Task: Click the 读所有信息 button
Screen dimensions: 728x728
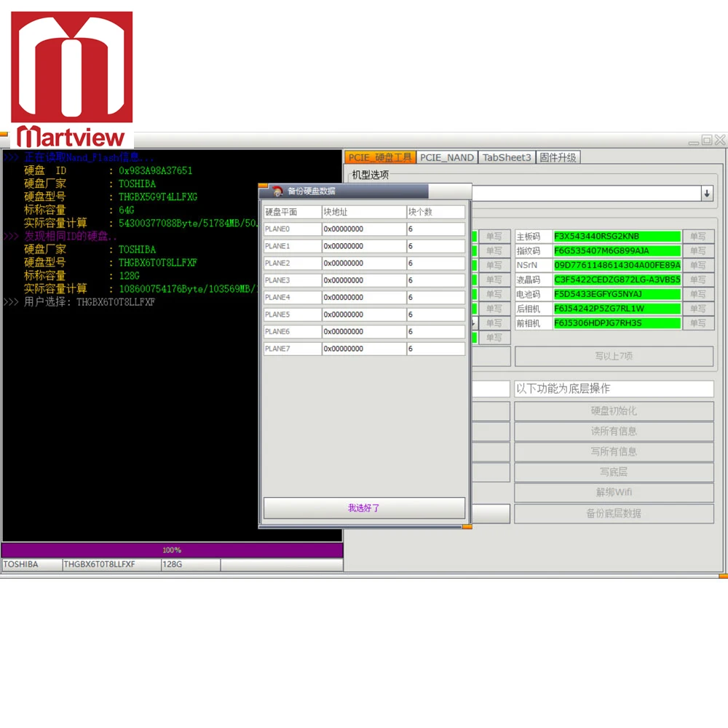Action: click(x=614, y=431)
